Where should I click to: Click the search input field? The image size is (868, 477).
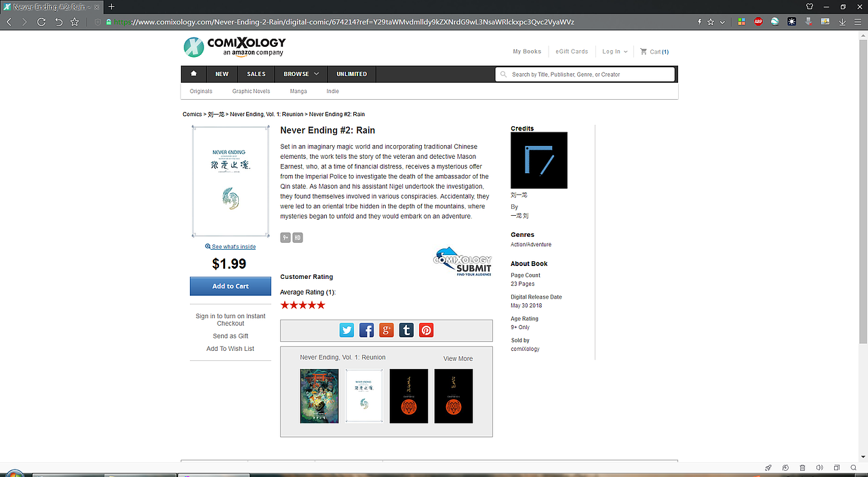tap(585, 75)
